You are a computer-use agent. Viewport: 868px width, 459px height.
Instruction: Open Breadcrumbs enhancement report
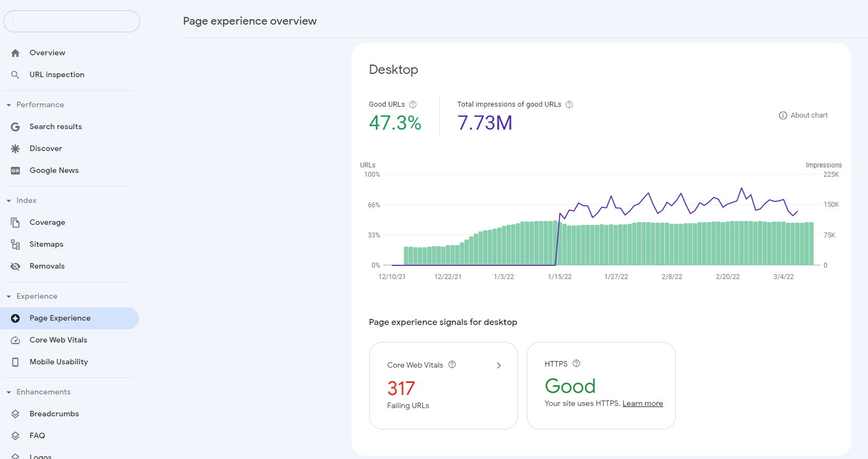click(x=70, y=414)
